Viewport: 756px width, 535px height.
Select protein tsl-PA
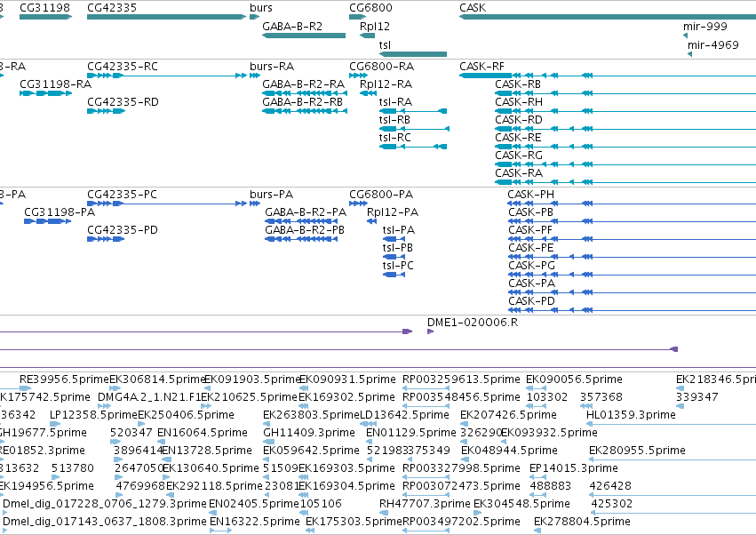click(x=394, y=239)
